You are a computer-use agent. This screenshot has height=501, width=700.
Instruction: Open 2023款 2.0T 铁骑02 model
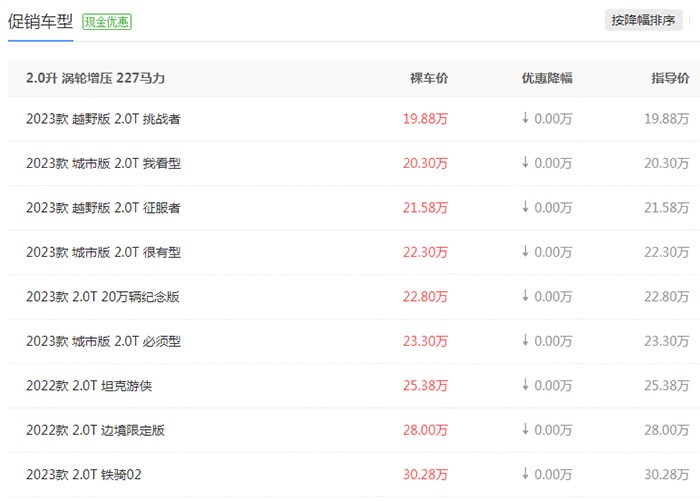83,474
